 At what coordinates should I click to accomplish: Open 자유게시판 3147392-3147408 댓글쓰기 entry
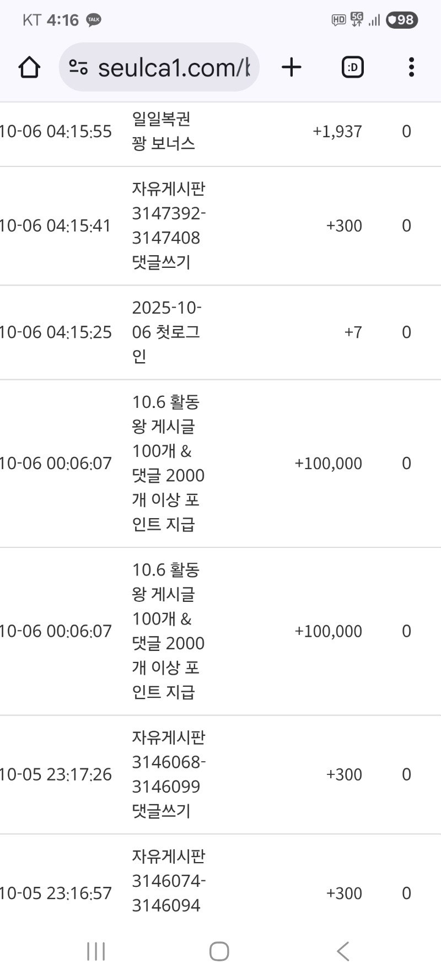pos(168,225)
